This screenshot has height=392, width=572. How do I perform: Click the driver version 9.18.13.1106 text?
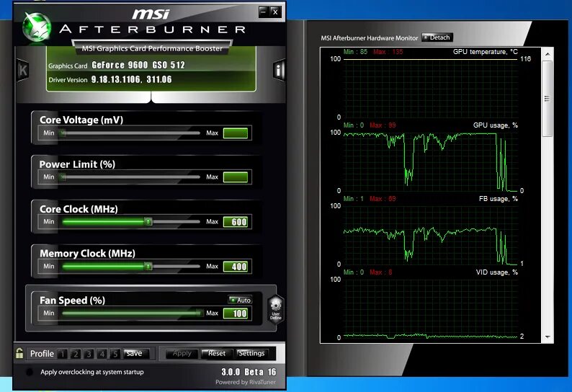131,79
